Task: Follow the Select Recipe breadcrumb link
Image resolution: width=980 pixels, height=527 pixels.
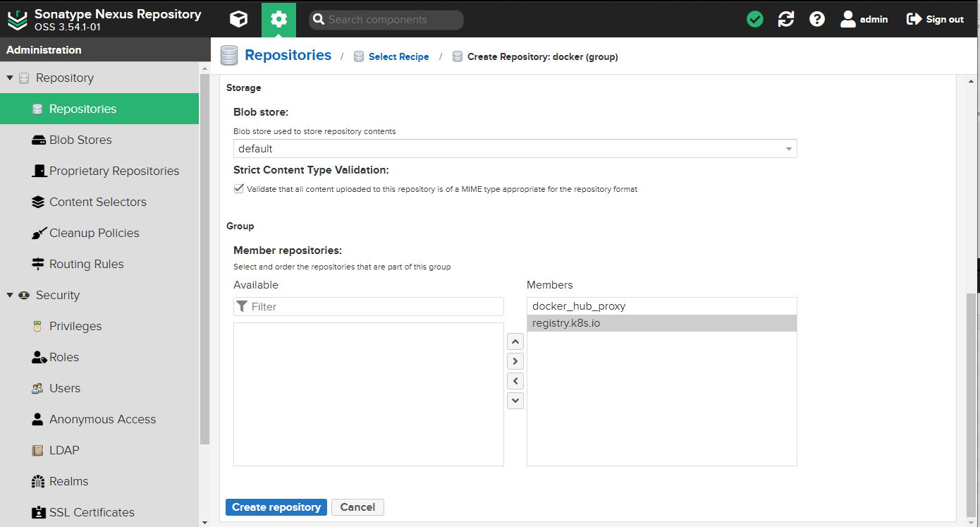Action: click(398, 56)
